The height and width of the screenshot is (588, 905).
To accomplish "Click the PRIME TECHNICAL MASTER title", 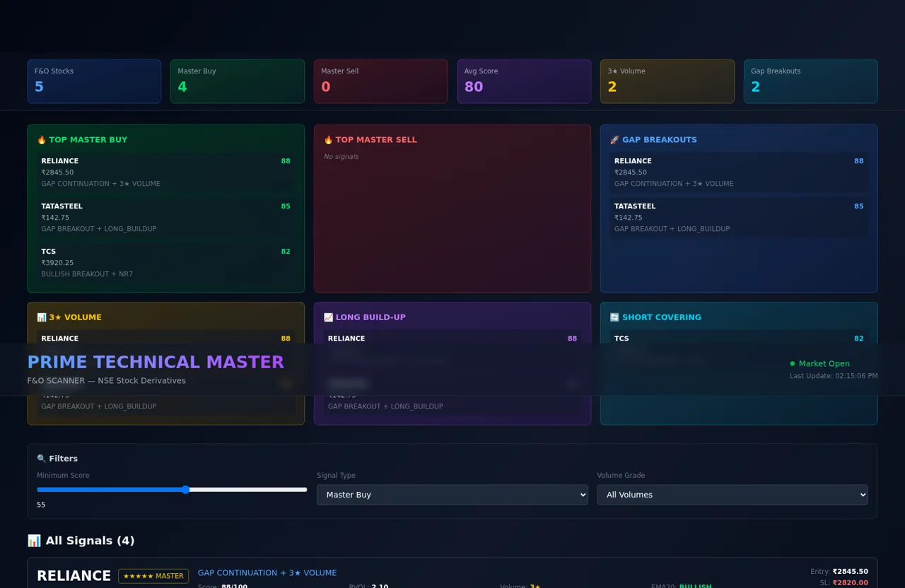I will tap(156, 363).
